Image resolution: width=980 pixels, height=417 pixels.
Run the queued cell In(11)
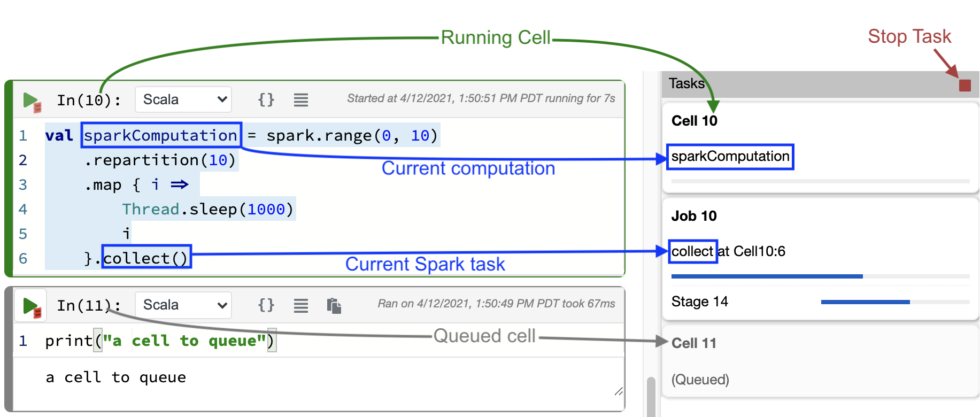tap(30, 305)
